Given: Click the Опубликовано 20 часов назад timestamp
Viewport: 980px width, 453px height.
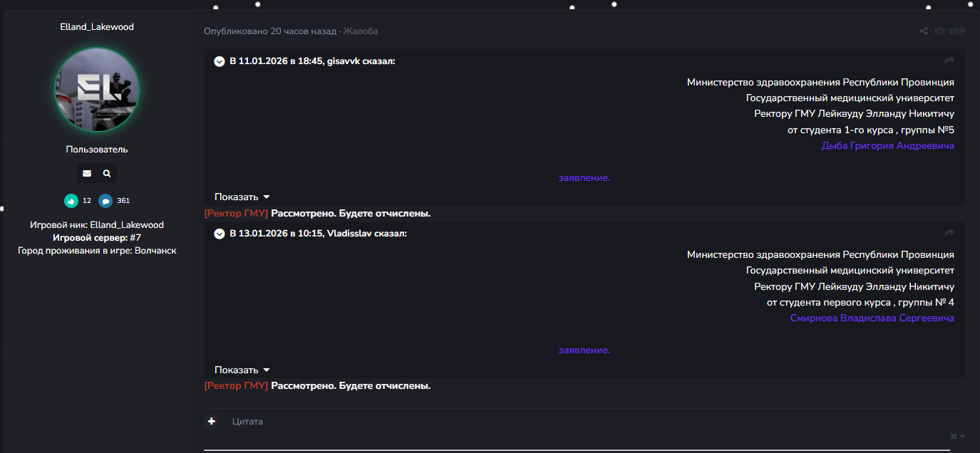Looking at the screenshot, I should 269,31.
